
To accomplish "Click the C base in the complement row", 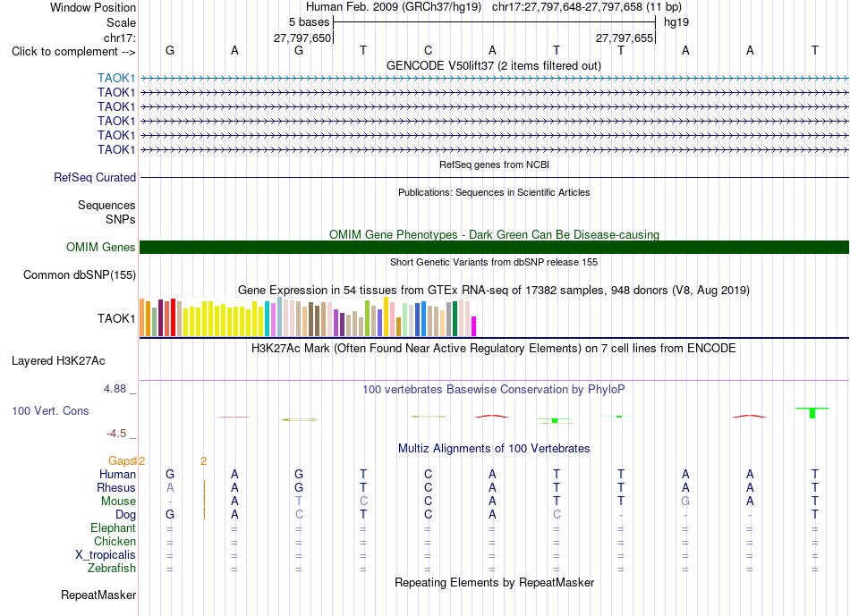I will [428, 50].
